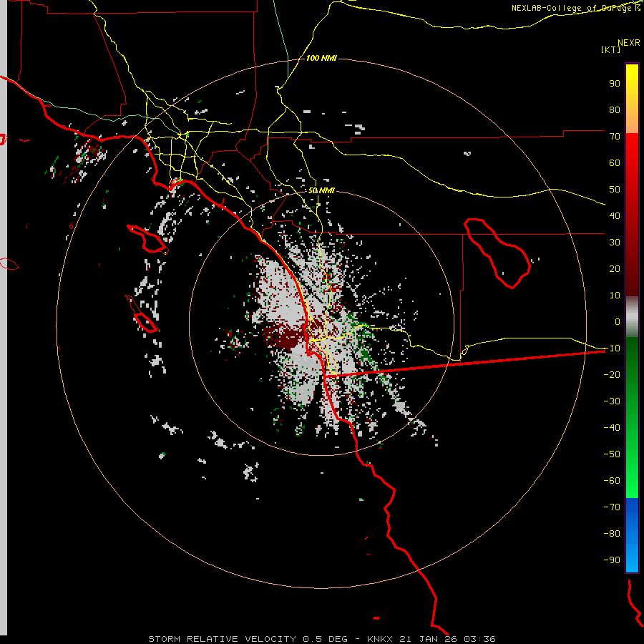Select the positive 10 value on the scale

click(615, 296)
